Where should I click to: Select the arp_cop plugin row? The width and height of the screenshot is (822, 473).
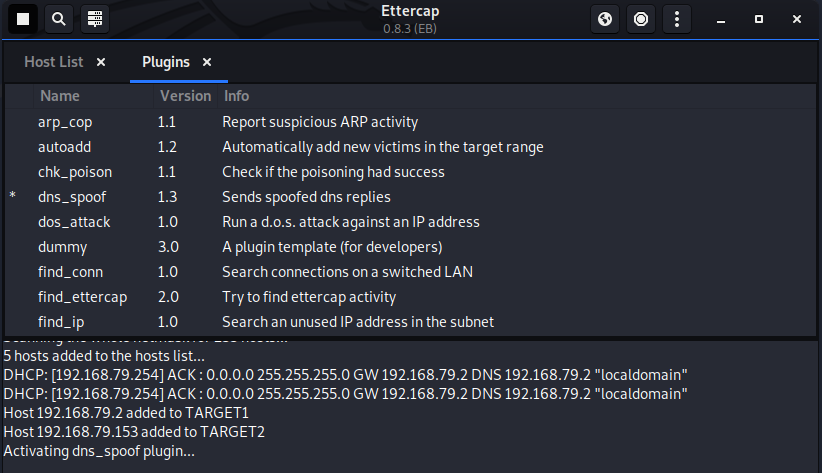[x=65, y=122]
